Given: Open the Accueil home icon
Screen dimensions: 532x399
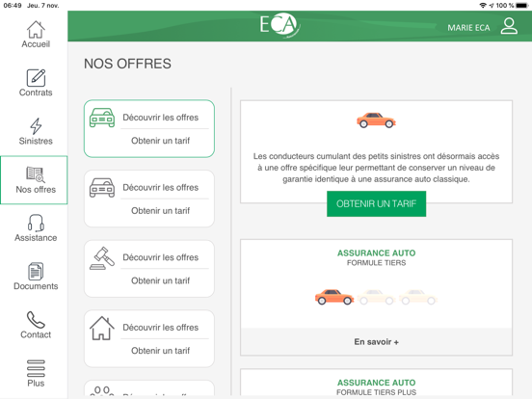Looking at the screenshot, I should [36, 30].
